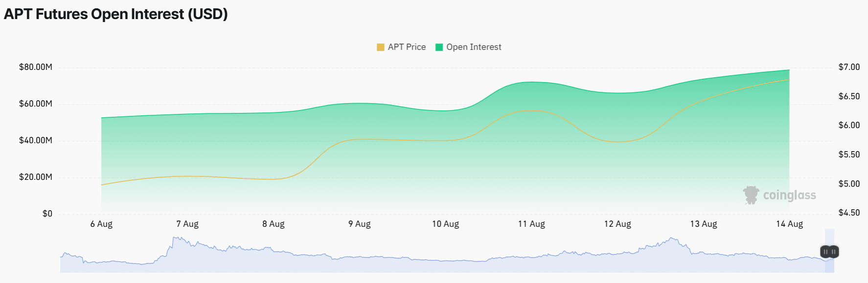Click the 12 Aug x-axis label
The width and height of the screenshot is (868, 283).
(617, 224)
